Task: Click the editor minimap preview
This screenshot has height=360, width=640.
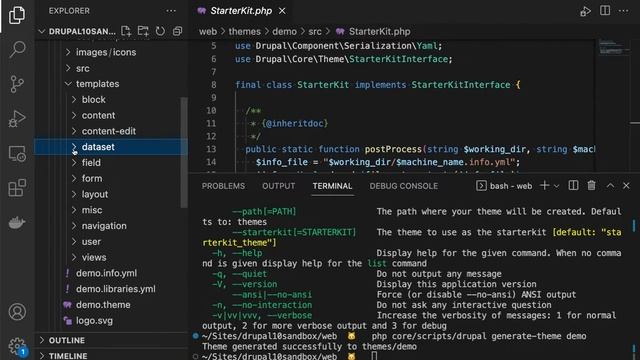Action: tap(614, 47)
